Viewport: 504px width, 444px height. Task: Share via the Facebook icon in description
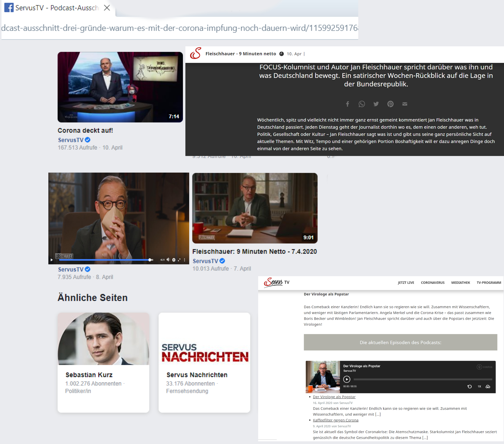click(347, 104)
